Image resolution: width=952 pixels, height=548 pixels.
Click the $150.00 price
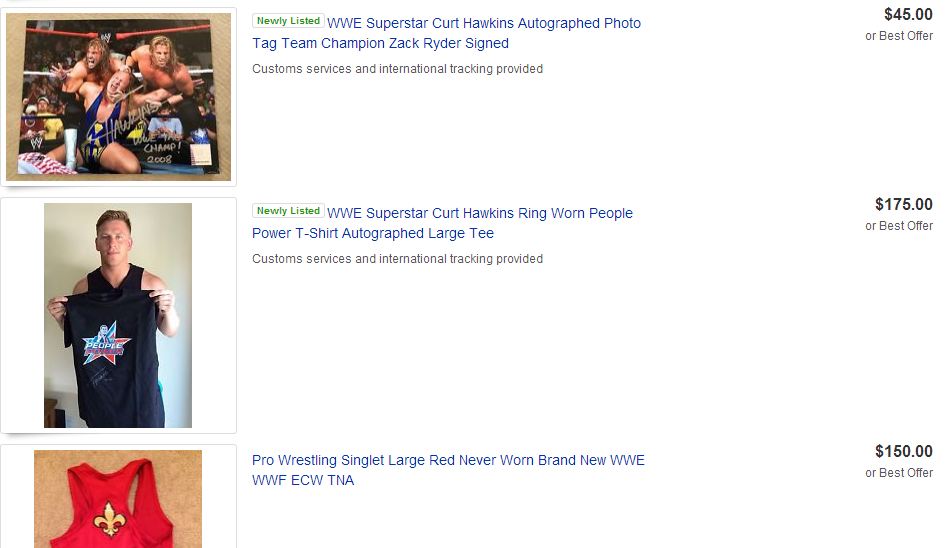(x=903, y=451)
